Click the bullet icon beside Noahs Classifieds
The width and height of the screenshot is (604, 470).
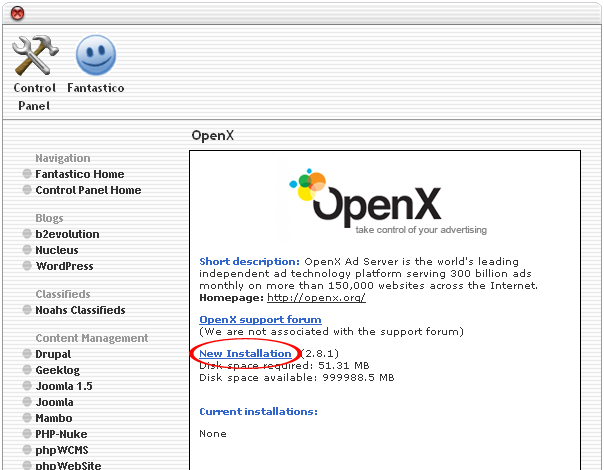pos(27,310)
